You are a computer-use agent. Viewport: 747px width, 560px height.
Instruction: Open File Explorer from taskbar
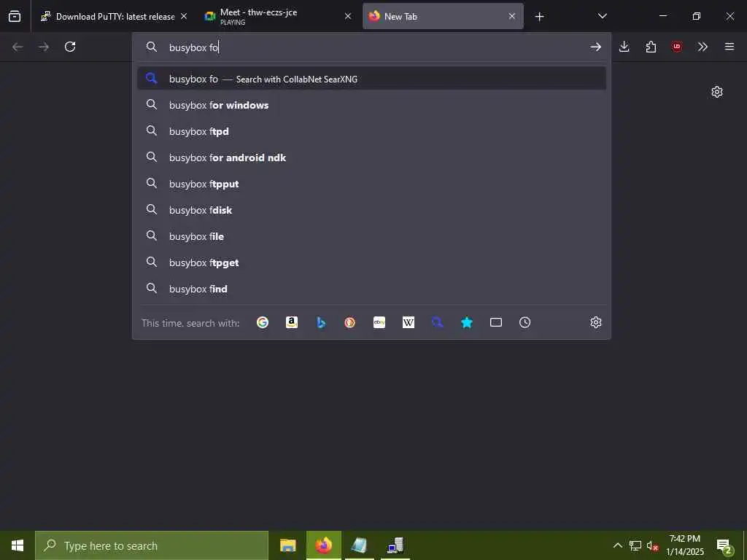tap(287, 545)
